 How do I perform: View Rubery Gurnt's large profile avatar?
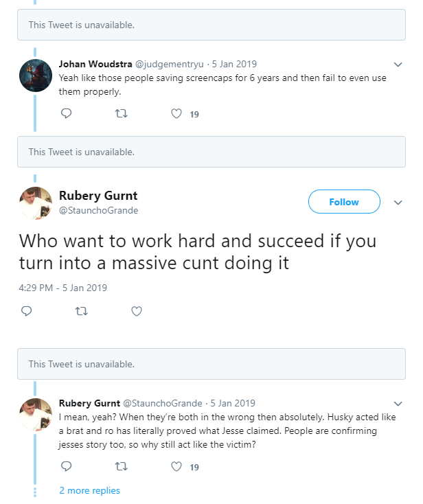pyautogui.click(x=36, y=203)
